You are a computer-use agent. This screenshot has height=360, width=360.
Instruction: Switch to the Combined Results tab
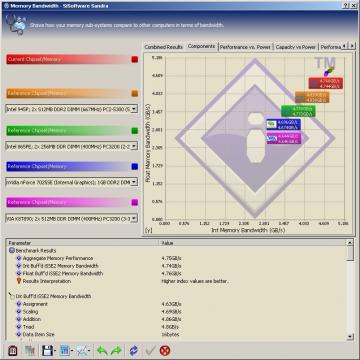[x=163, y=47]
